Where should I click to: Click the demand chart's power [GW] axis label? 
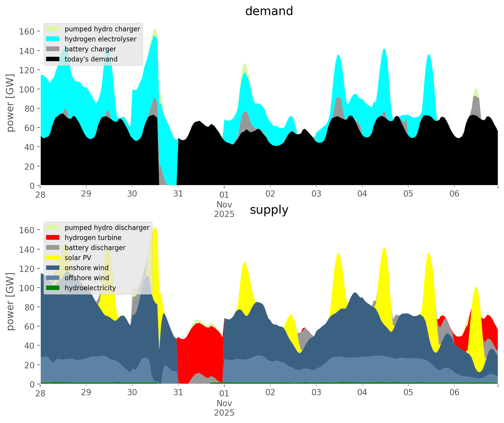[x=10, y=103]
